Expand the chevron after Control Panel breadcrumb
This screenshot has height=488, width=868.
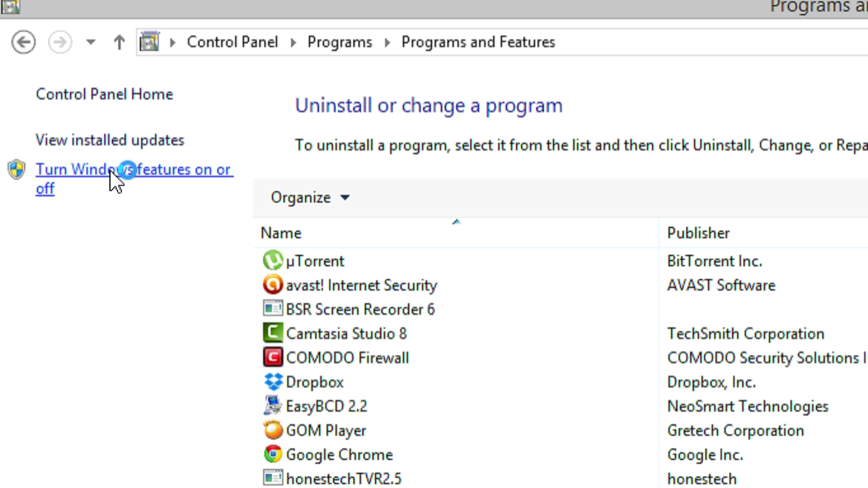[x=293, y=43]
